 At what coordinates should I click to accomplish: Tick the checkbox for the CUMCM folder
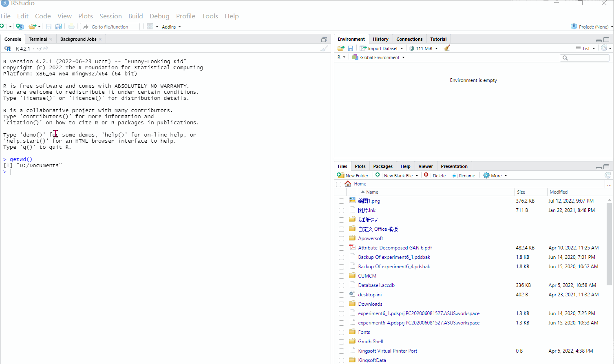(341, 276)
